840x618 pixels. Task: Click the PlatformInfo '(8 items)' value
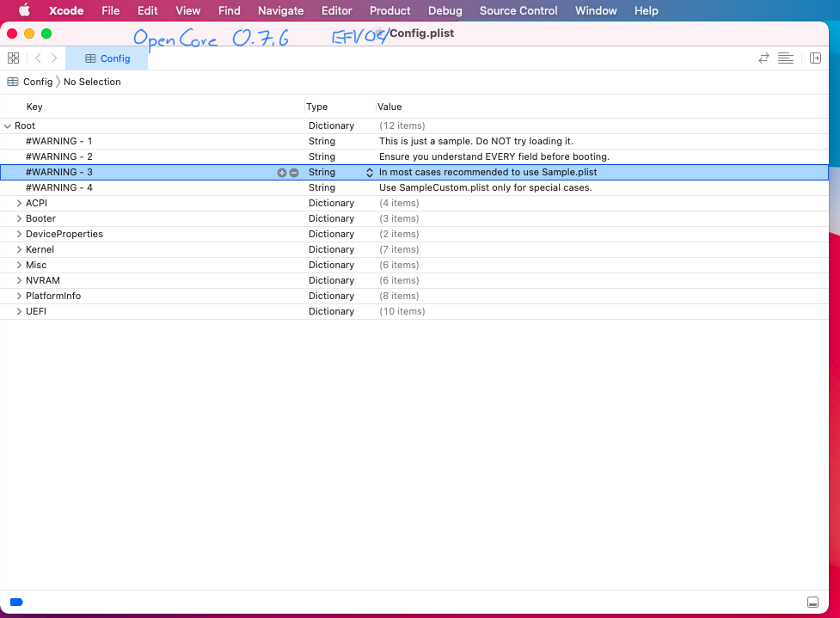coord(399,296)
